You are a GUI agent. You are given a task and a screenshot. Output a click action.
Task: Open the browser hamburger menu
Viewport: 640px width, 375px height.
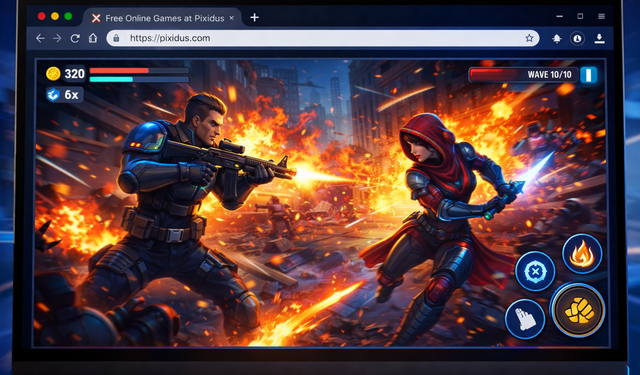click(x=601, y=16)
